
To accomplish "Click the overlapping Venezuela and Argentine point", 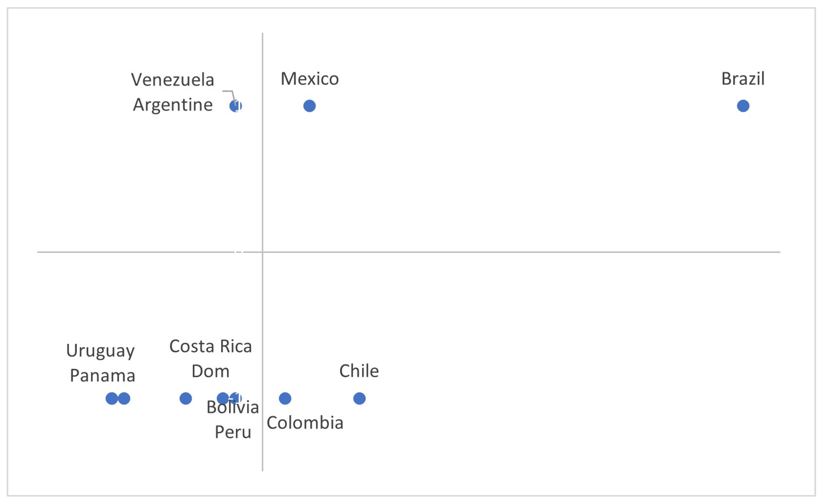I will point(235,106).
